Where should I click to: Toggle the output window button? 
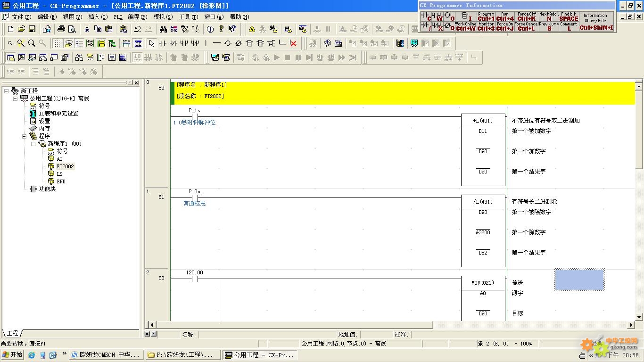[21, 58]
